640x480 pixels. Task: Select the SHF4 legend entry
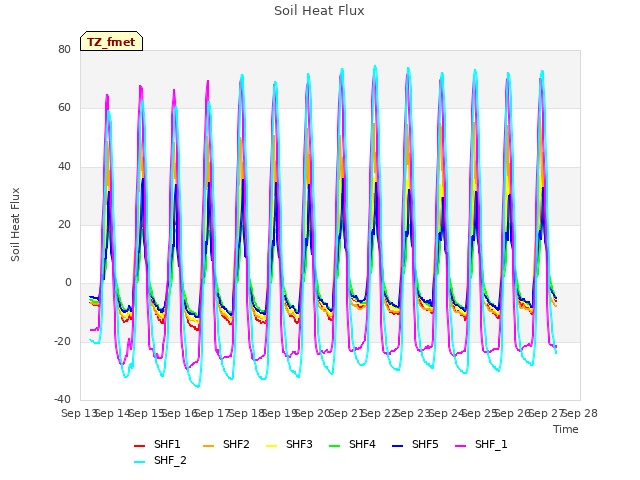pos(352,444)
